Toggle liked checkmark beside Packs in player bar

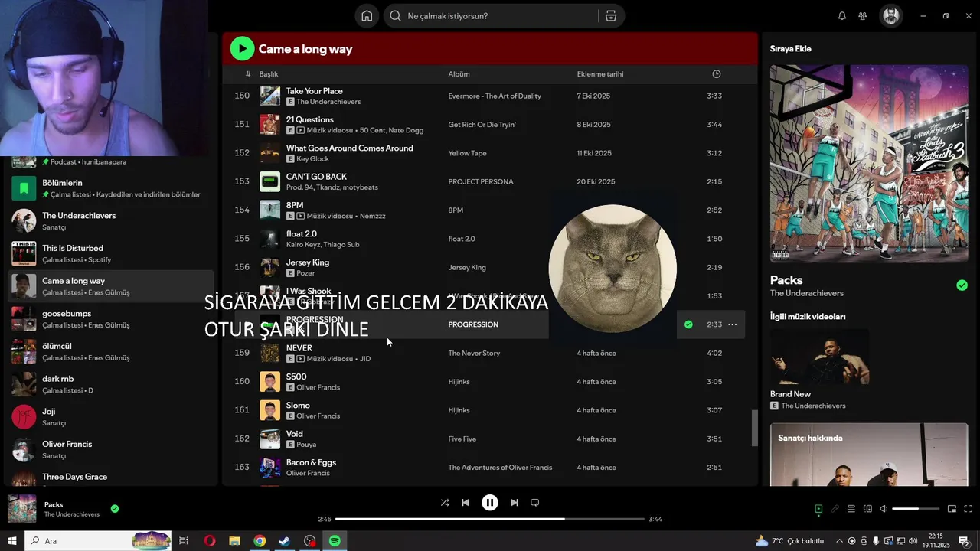point(115,508)
